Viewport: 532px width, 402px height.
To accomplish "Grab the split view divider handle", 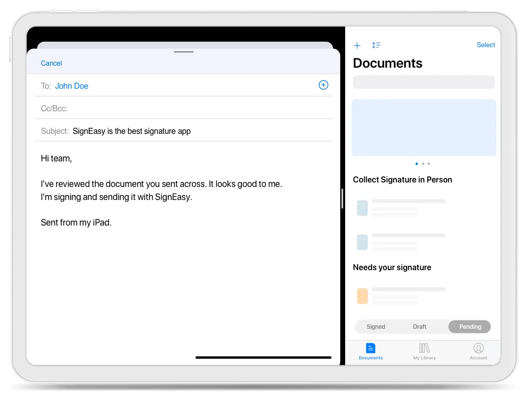I will coord(342,198).
